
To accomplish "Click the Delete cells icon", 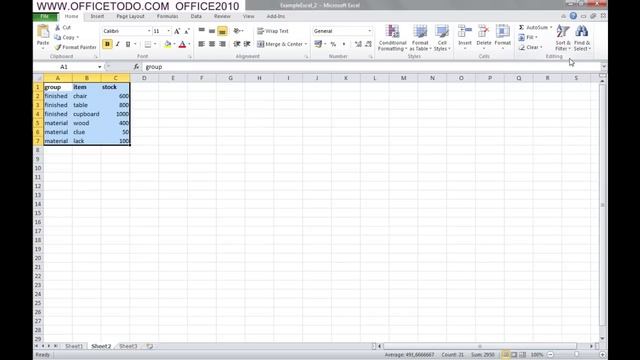I will pos(484,31).
